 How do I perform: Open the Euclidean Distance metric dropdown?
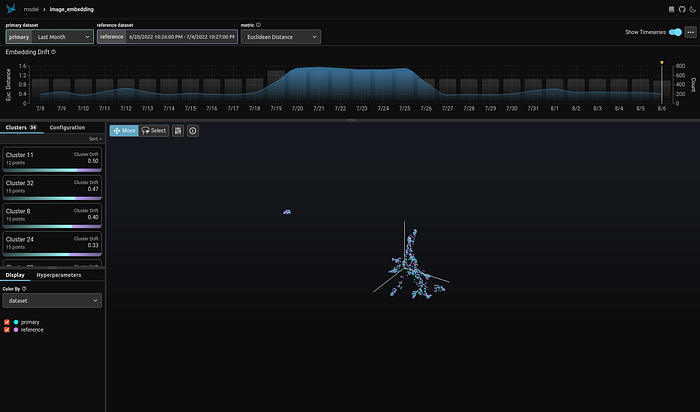click(x=281, y=37)
